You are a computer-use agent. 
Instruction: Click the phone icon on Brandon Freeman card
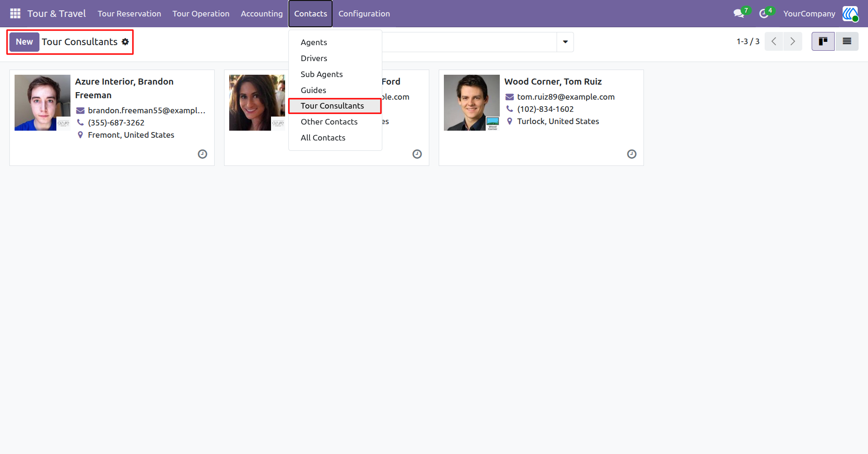pyautogui.click(x=80, y=123)
